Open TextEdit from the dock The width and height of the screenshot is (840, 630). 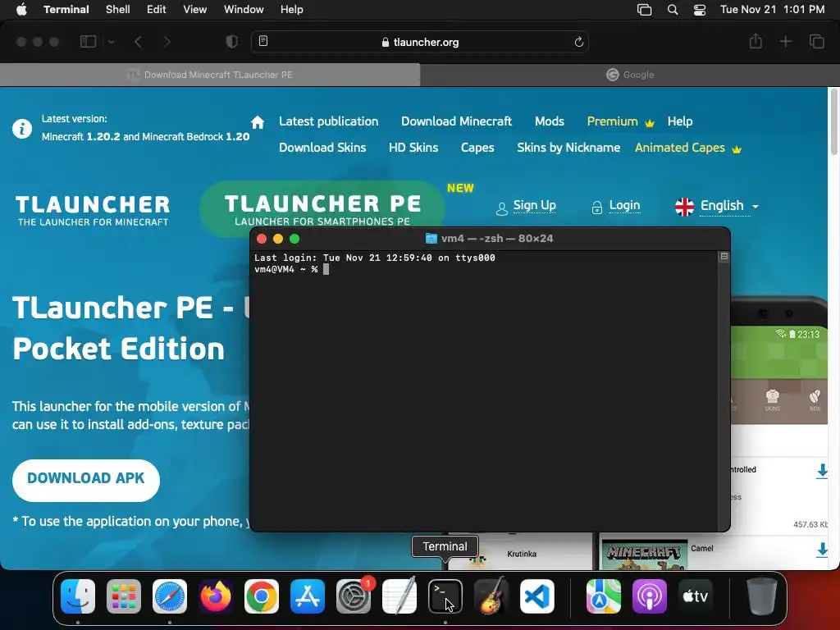coord(399,596)
